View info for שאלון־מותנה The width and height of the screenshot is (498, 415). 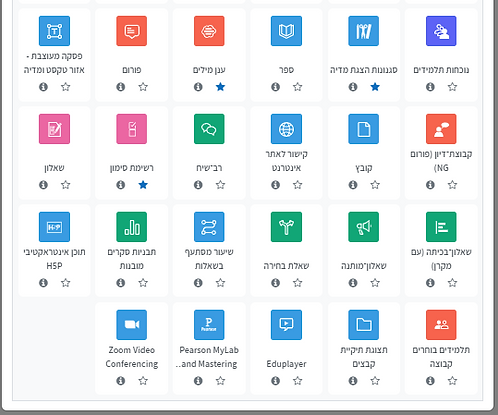click(353, 283)
